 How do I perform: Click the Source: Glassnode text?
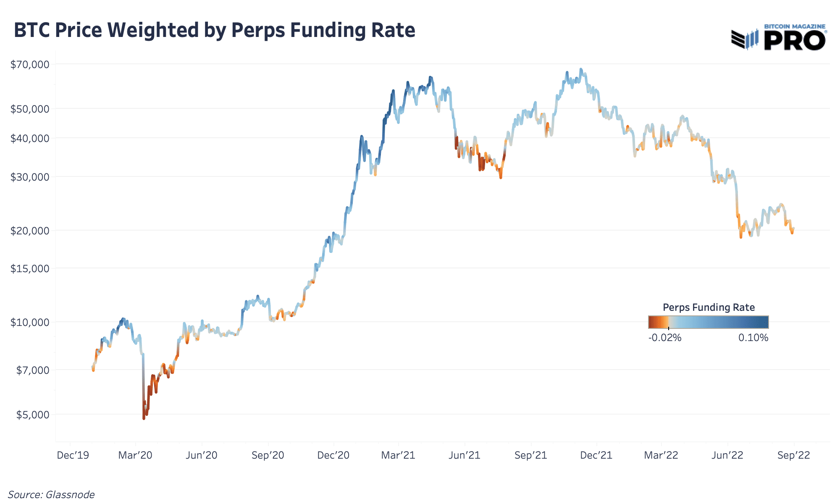[51, 494]
